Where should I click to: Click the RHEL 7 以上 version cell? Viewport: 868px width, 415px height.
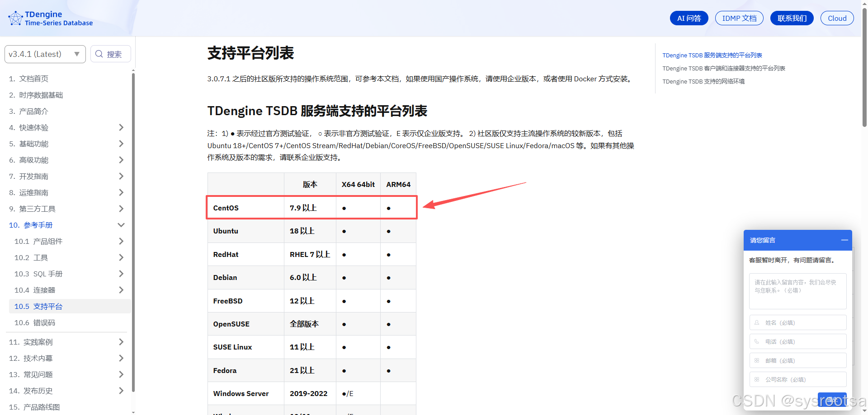tap(310, 254)
